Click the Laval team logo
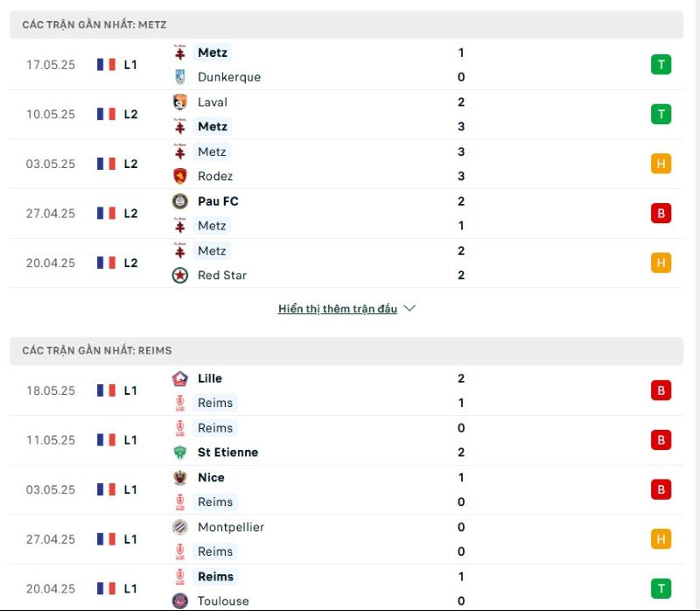The image size is (700, 611). [x=180, y=102]
